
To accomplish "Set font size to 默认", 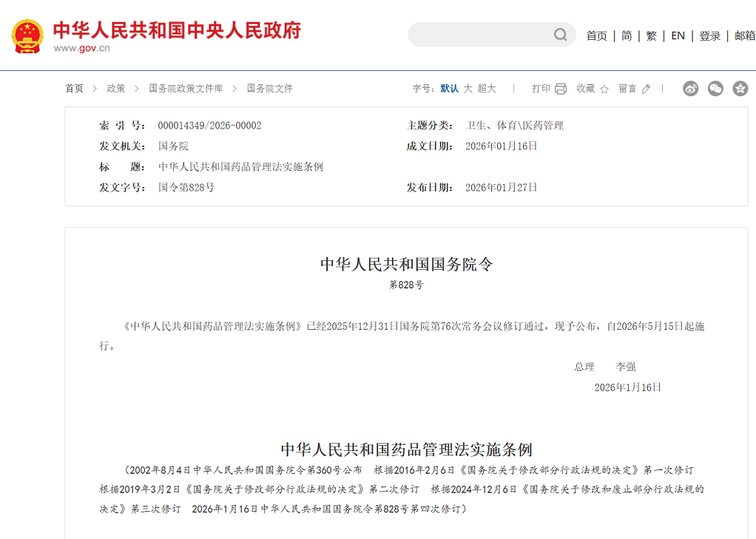I will click(449, 89).
